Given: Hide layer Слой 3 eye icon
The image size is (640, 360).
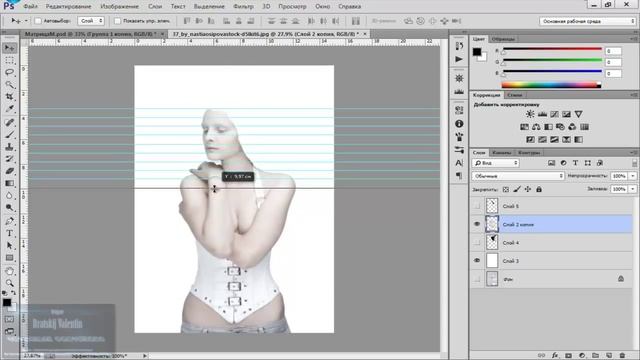Looking at the screenshot, I should pyautogui.click(x=477, y=260).
